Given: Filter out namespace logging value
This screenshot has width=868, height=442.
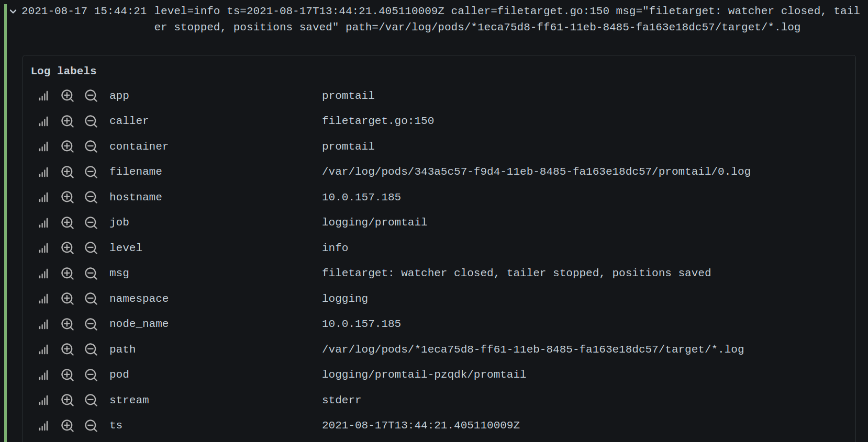Looking at the screenshot, I should (x=91, y=299).
